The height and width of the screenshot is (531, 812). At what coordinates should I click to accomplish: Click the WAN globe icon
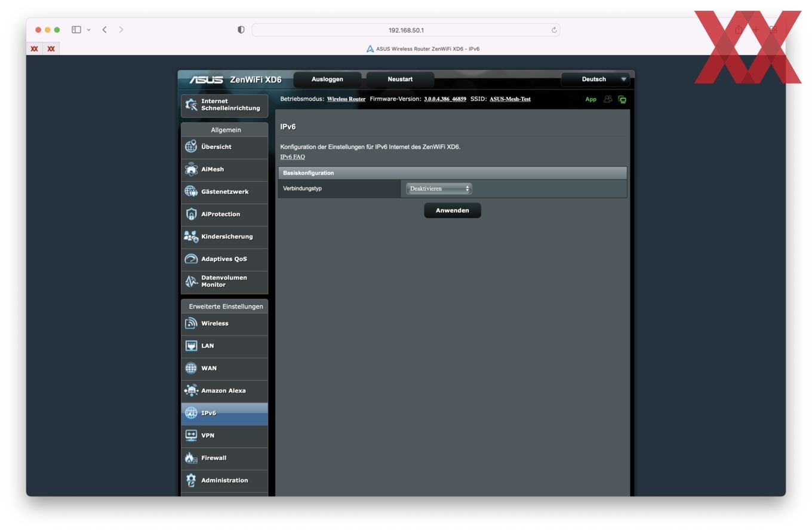(191, 368)
